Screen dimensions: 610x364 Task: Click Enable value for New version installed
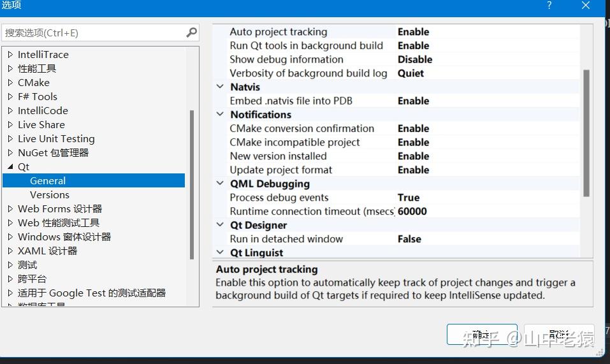413,156
